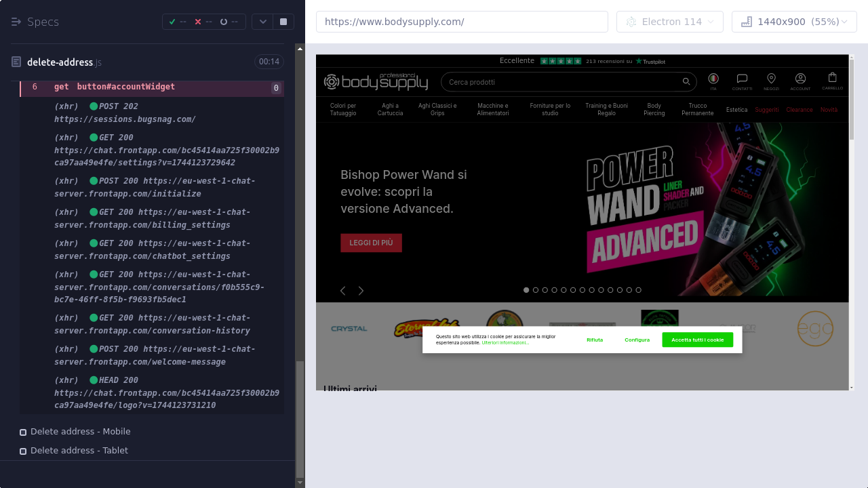The width and height of the screenshot is (868, 488).
Task: Click the URL address field
Action: click(x=462, y=22)
